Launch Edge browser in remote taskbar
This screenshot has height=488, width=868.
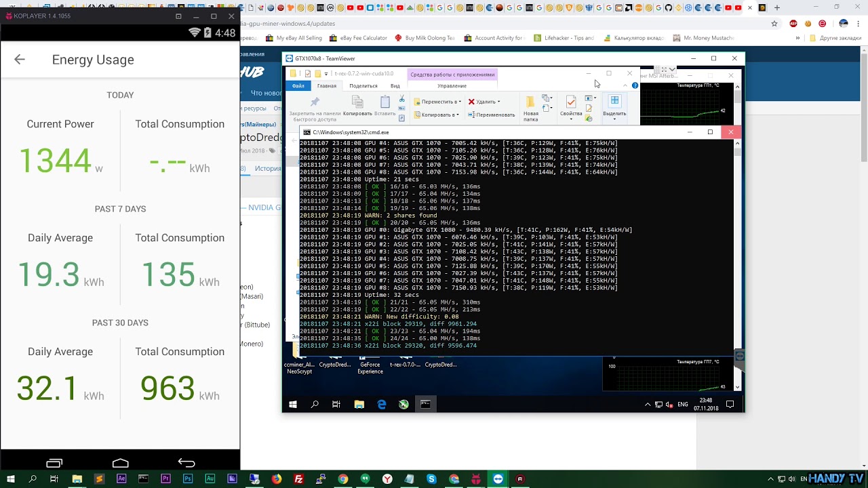click(381, 405)
